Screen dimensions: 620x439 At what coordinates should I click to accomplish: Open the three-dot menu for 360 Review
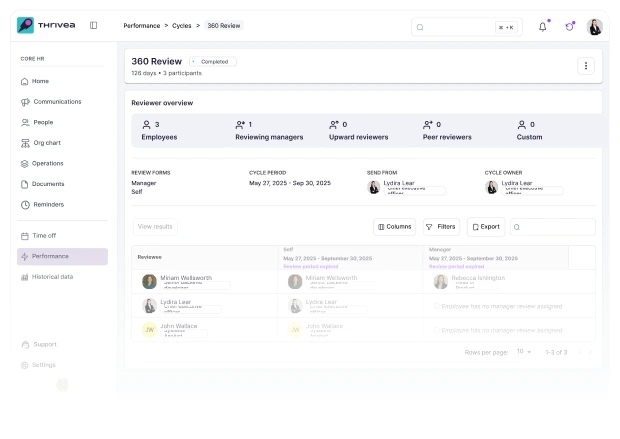[x=586, y=66]
